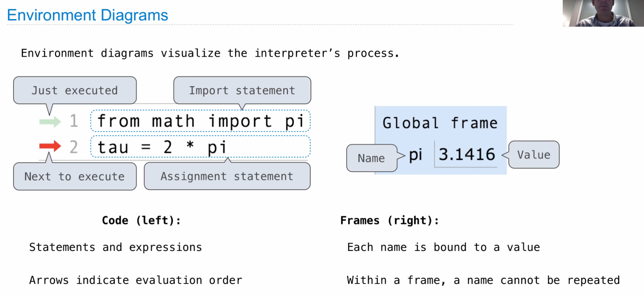
Task: Click the 'Code (left):' heading
Action: (x=141, y=220)
